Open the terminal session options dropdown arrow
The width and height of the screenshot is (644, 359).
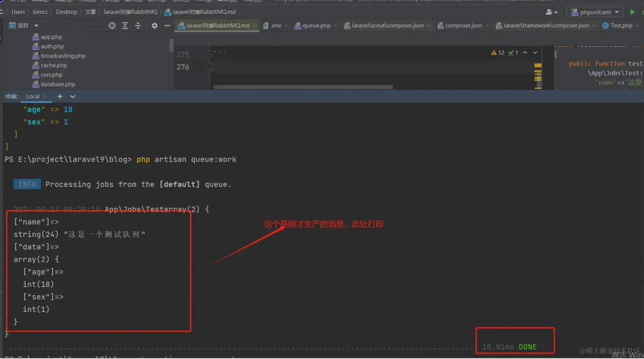[73, 97]
